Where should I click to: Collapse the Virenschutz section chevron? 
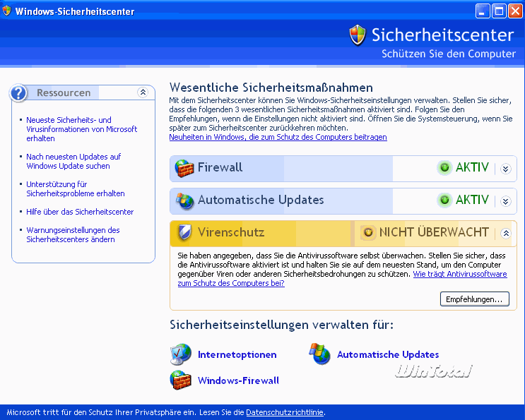click(506, 233)
